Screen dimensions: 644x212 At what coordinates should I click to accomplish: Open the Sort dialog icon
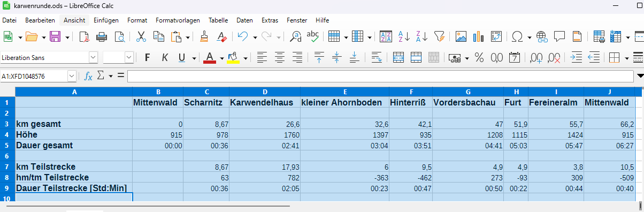386,37
